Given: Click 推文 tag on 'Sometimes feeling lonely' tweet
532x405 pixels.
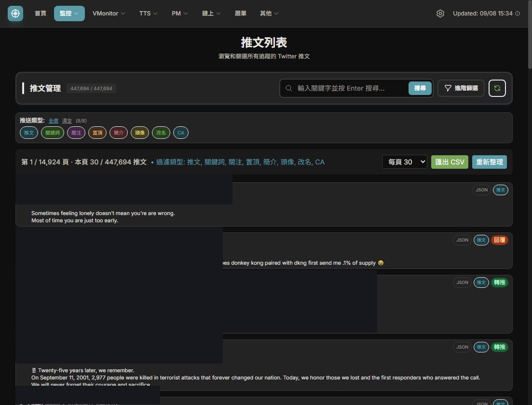Looking at the screenshot, I should [501, 190].
